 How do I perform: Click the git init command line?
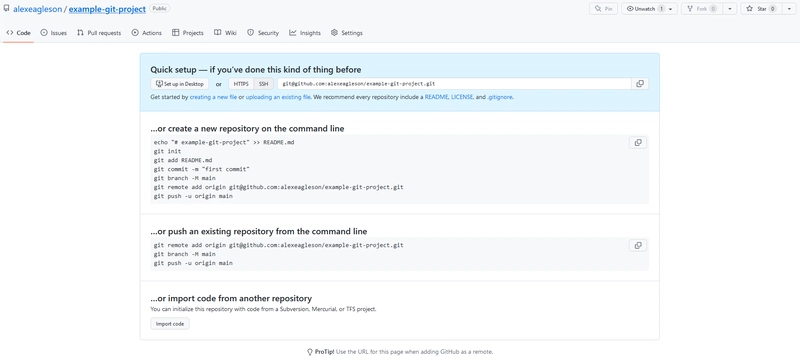167,151
